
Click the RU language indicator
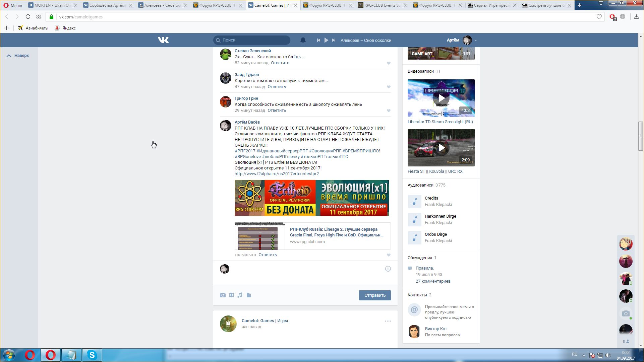[x=575, y=354]
